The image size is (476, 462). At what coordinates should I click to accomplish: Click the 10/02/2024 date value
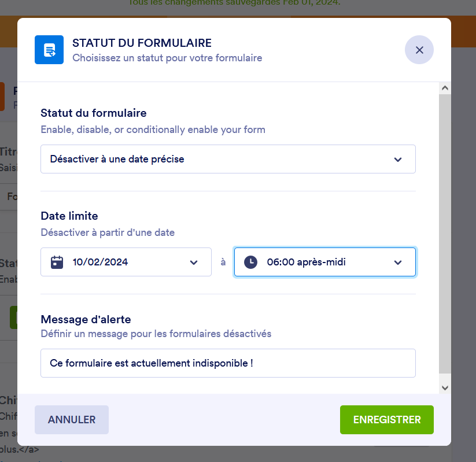(x=101, y=262)
